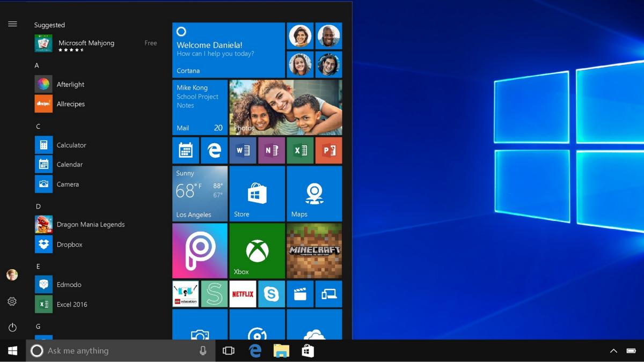This screenshot has height=362, width=644.
Task: Open the Mail tile showing 20 messages
Action: pos(200,107)
